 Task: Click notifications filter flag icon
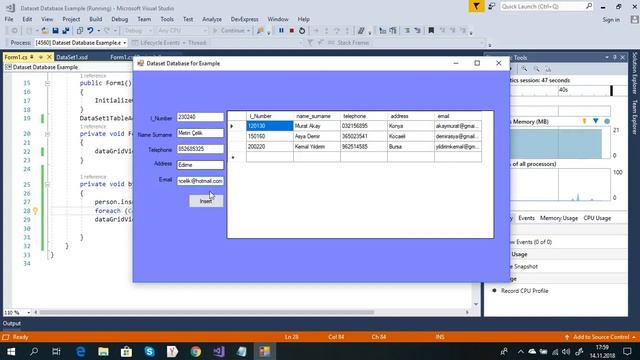coord(476,6)
